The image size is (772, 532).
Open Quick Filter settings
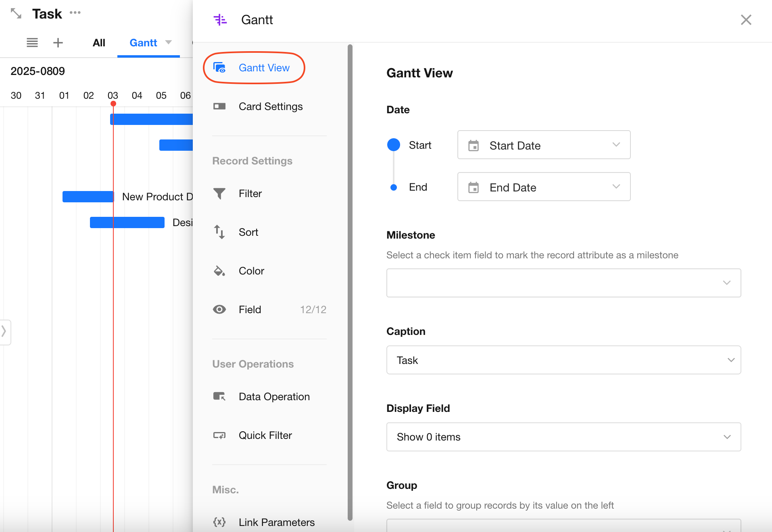265,435
